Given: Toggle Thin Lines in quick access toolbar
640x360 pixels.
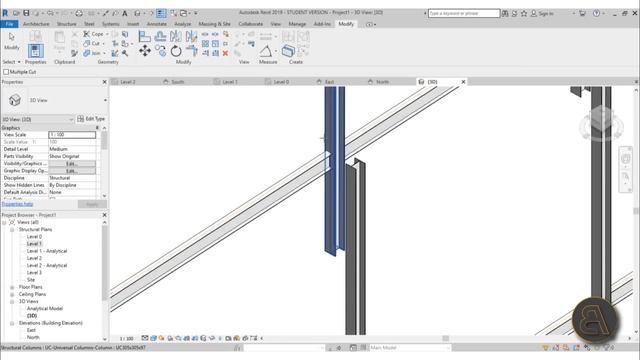Looking at the screenshot, I should tap(161, 13).
